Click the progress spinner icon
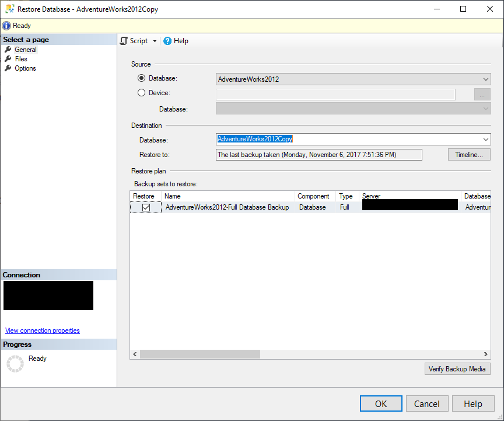Screen dimensions: 504x421 [15, 364]
